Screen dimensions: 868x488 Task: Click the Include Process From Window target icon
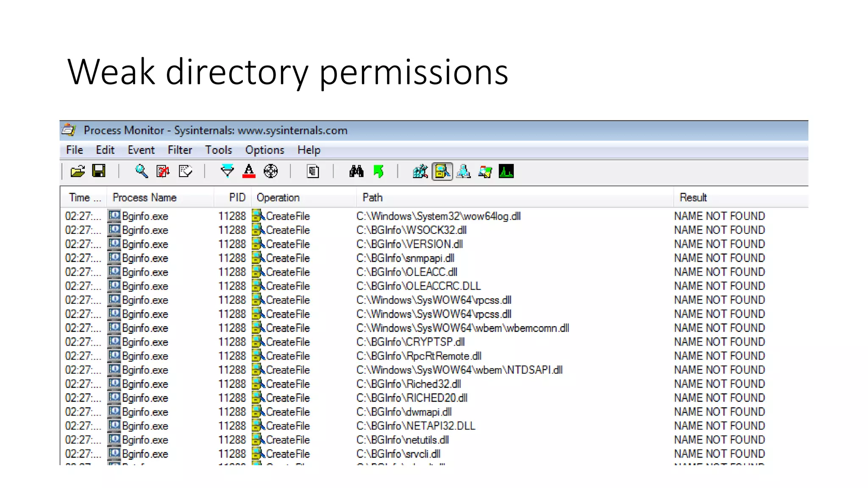[x=270, y=171]
